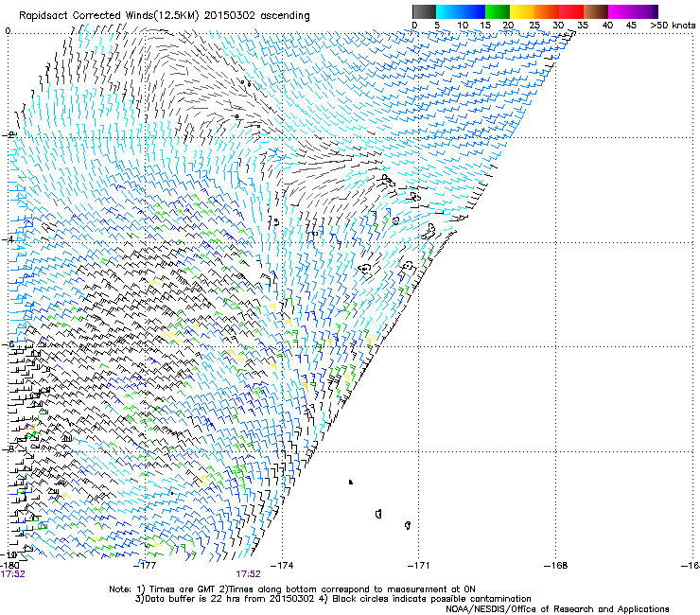The height and width of the screenshot is (615, 700).
Task: Click the magenta 40-45 knots legend swatch
Action: pos(621,11)
